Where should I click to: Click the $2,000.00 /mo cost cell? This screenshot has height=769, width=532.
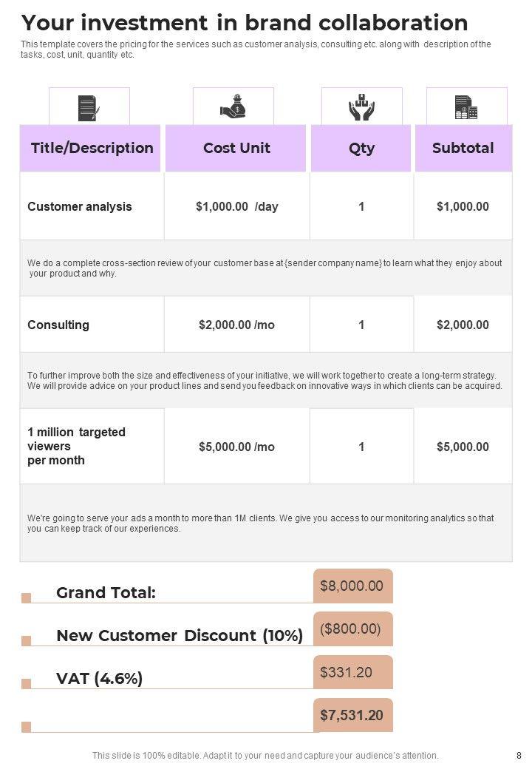(236, 325)
